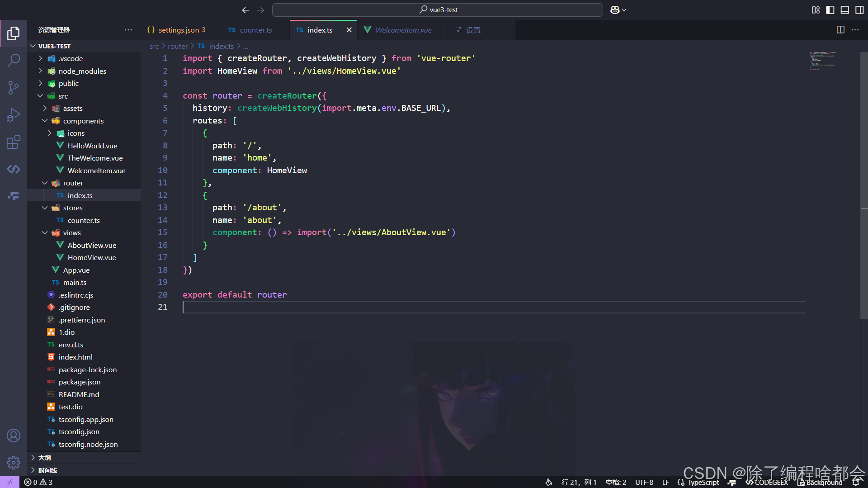The width and height of the screenshot is (868, 488).
Task: Click the Background status bar item
Action: pyautogui.click(x=820, y=482)
